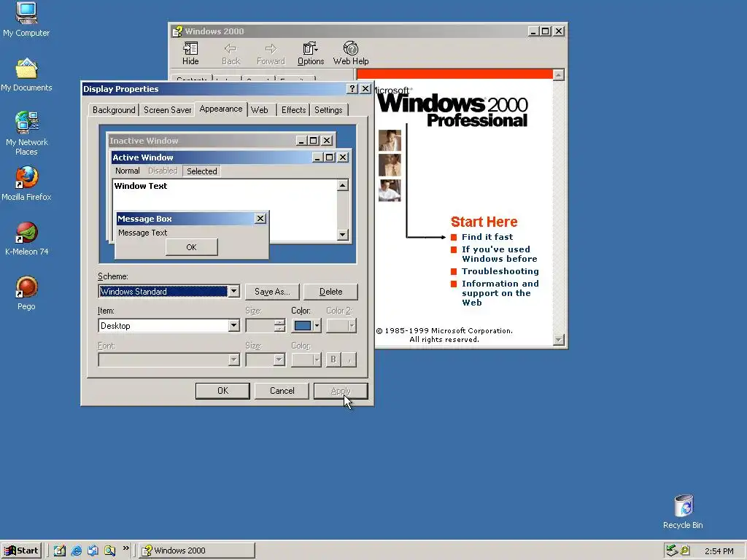Click Message Text label in preview
Screen dimensions: 747x560
[x=142, y=233]
